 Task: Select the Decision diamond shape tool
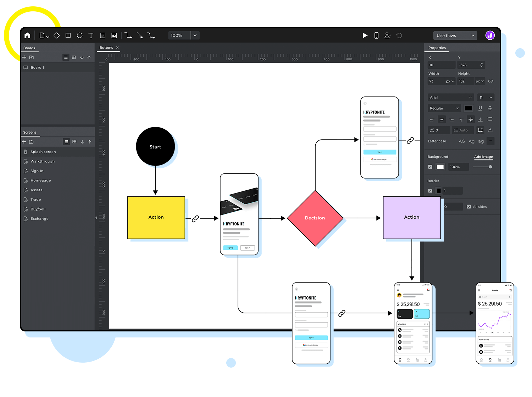click(x=57, y=35)
